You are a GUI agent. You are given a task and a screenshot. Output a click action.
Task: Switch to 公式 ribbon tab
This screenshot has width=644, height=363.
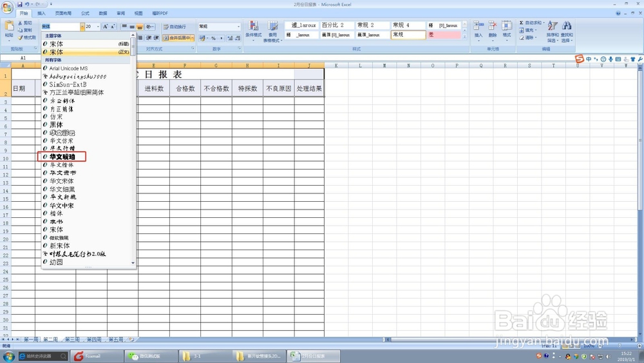click(x=85, y=13)
